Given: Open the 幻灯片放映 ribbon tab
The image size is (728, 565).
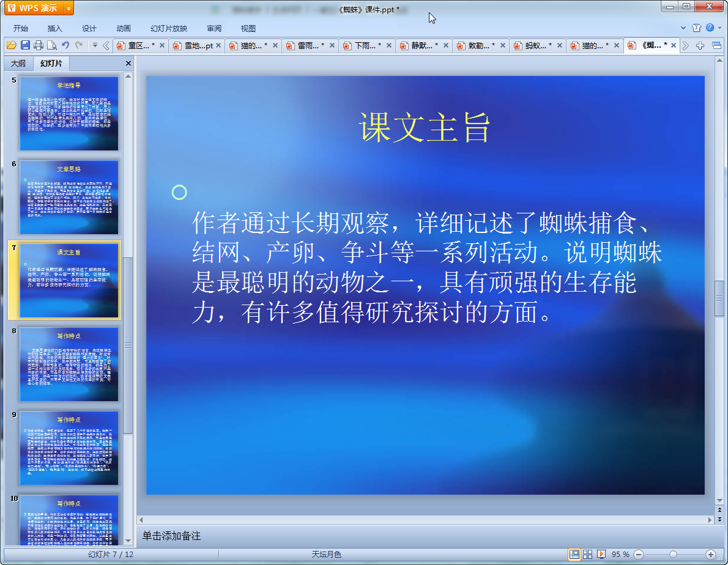Looking at the screenshot, I should click(169, 28).
